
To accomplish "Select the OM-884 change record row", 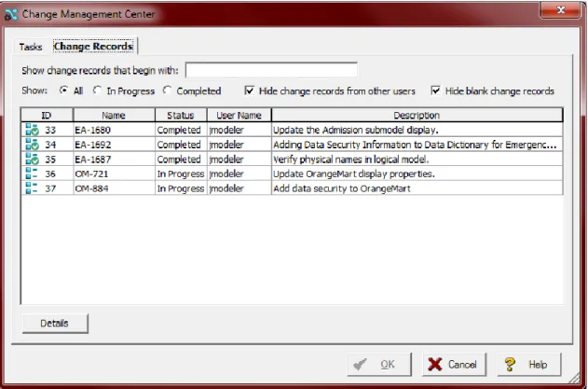I will 292,188.
